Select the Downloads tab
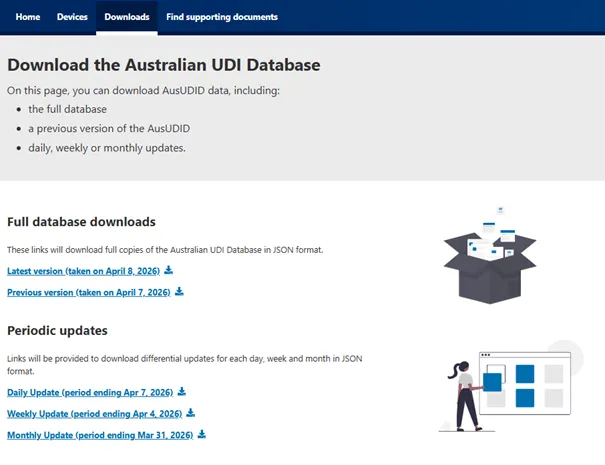605x465 pixels. pos(127,17)
